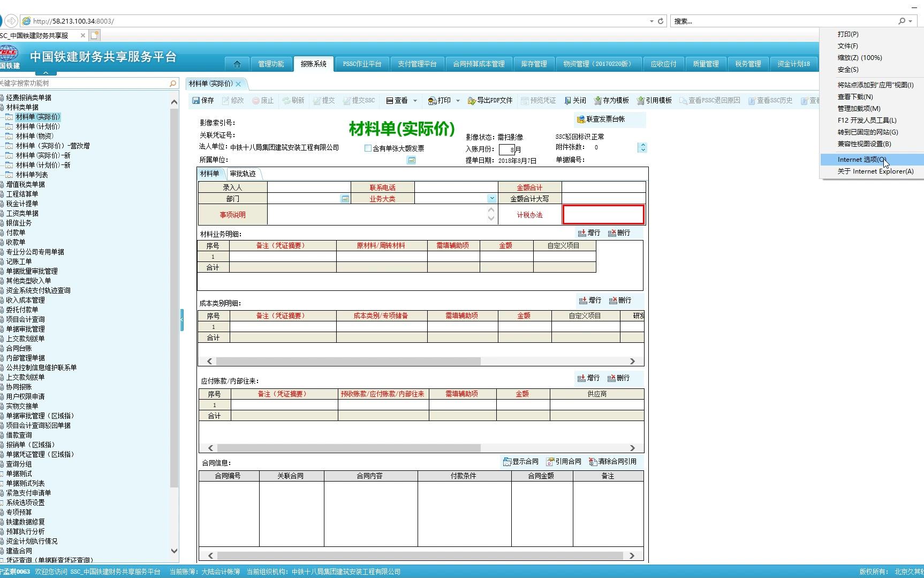Open the PSSC作业平台 navigation tab

pos(362,64)
